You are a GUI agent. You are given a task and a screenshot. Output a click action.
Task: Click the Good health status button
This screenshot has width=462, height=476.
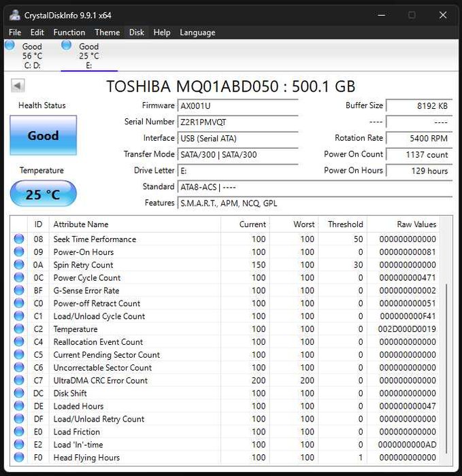43,135
